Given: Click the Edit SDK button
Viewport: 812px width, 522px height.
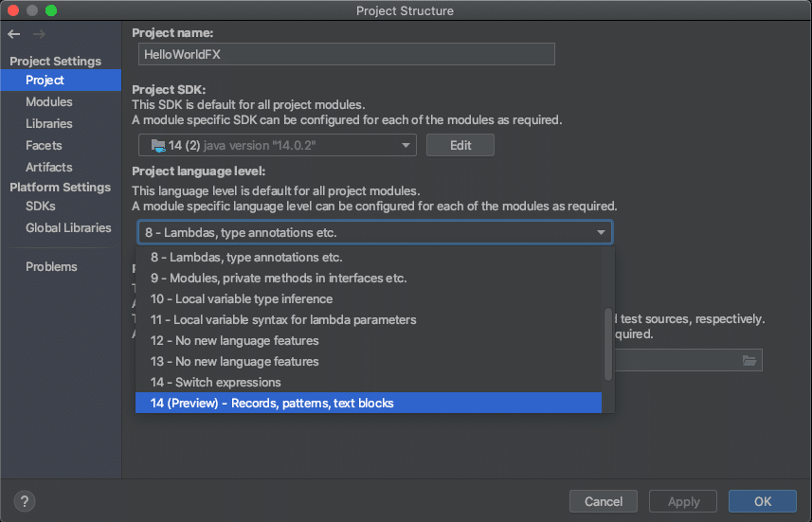Looking at the screenshot, I should (x=460, y=146).
